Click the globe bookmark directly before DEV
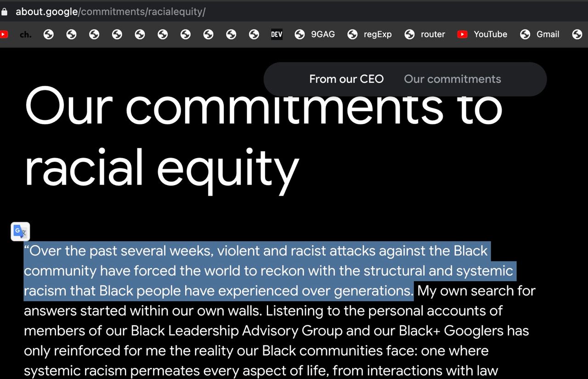Screen dimensions: 588x379 click(254, 34)
